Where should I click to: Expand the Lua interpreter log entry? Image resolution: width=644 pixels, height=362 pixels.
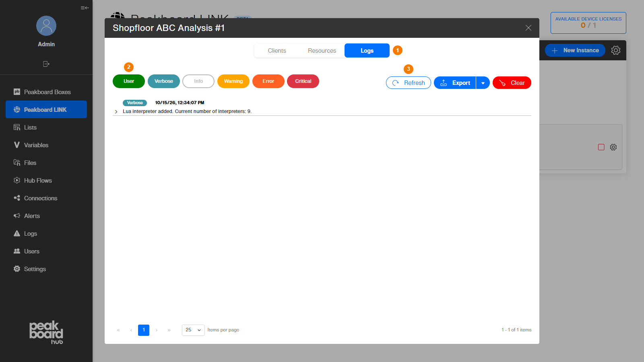click(116, 111)
